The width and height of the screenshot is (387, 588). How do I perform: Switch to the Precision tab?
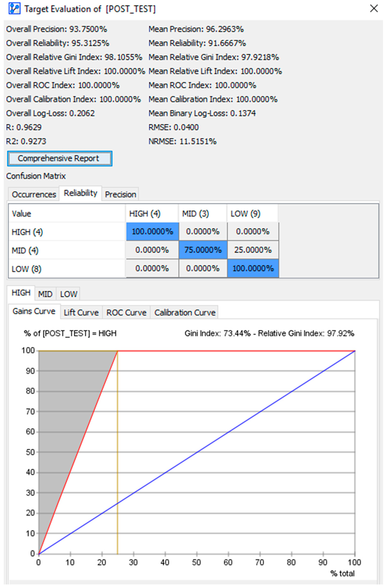tap(120, 195)
